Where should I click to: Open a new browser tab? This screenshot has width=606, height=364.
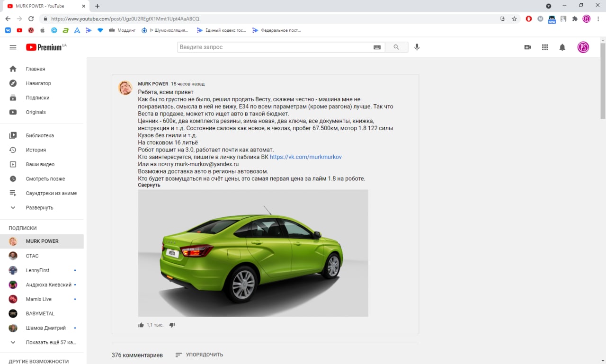tap(98, 6)
